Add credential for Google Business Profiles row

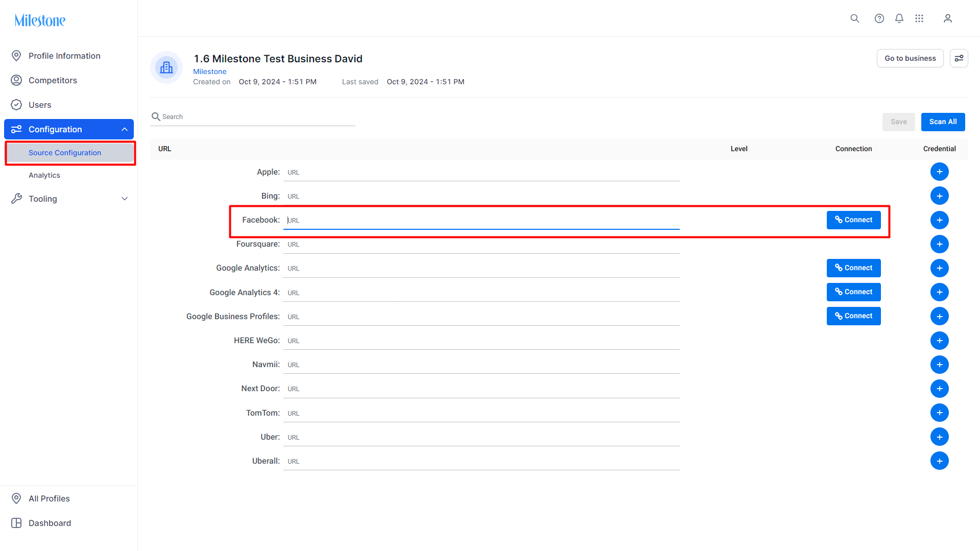(939, 316)
